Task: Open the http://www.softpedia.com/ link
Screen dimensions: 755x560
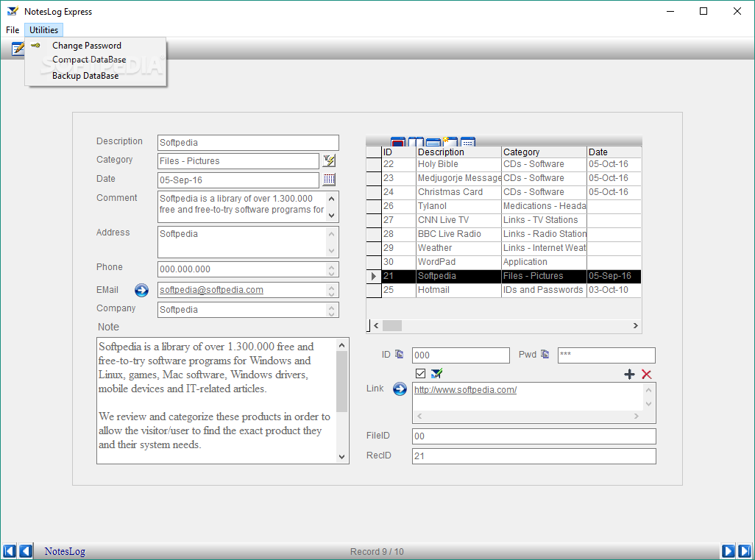Action: [x=465, y=389]
